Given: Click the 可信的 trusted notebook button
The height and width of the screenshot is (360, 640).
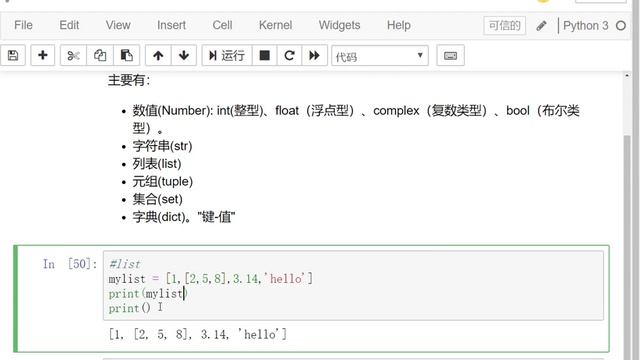Looking at the screenshot, I should point(504,26).
